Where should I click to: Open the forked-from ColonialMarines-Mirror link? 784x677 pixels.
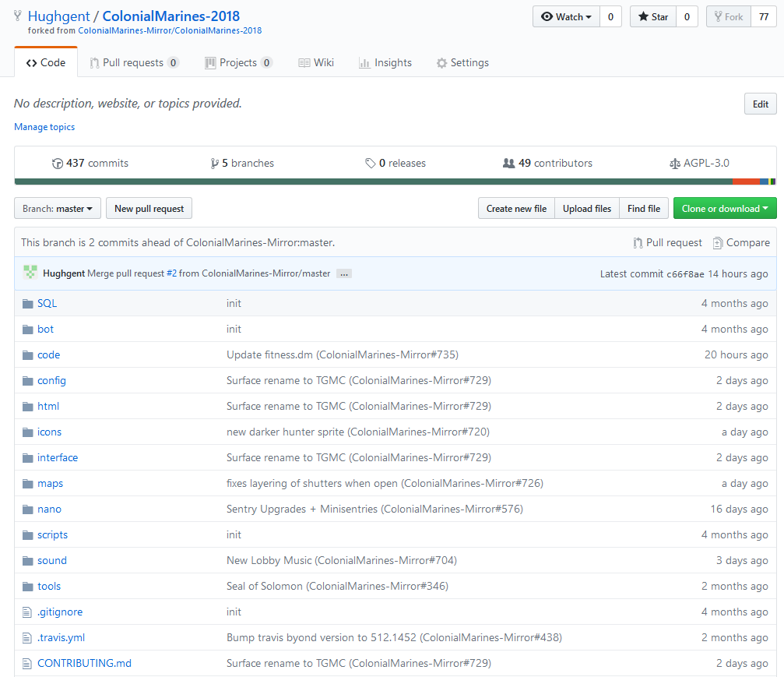[x=170, y=30]
